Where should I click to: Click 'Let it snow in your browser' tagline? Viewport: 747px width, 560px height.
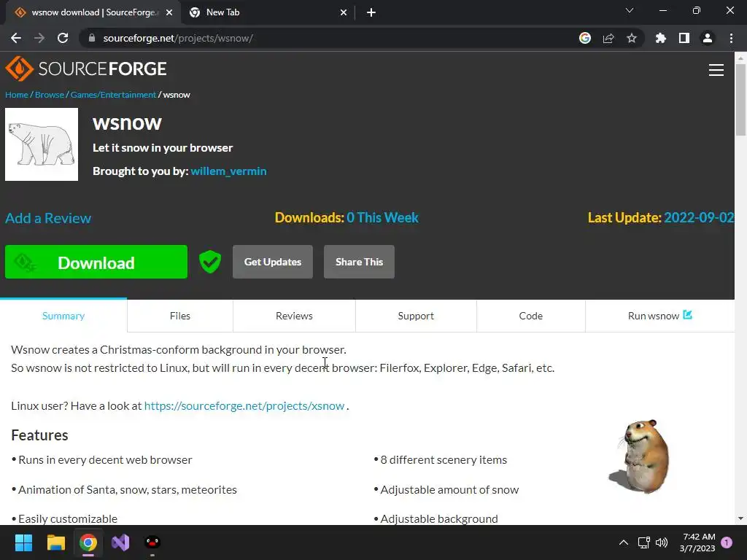pos(163,148)
